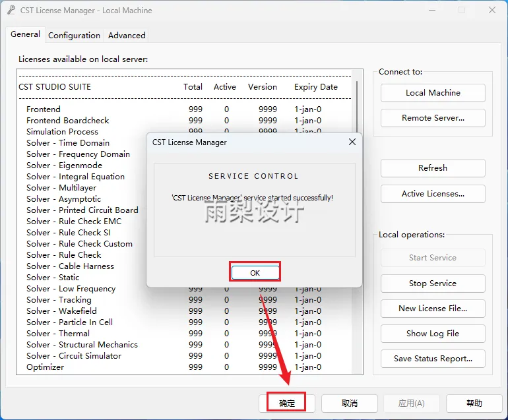Open help with the 帮助 button

(x=474, y=403)
